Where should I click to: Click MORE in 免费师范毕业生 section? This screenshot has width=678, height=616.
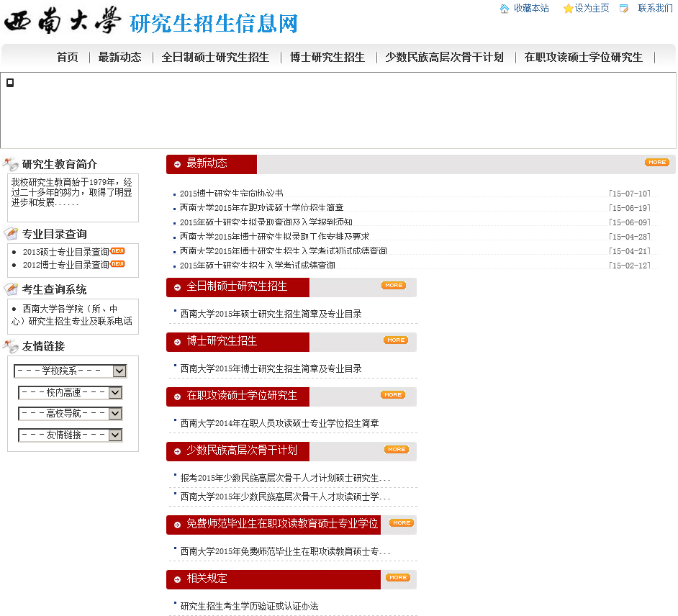(402, 523)
